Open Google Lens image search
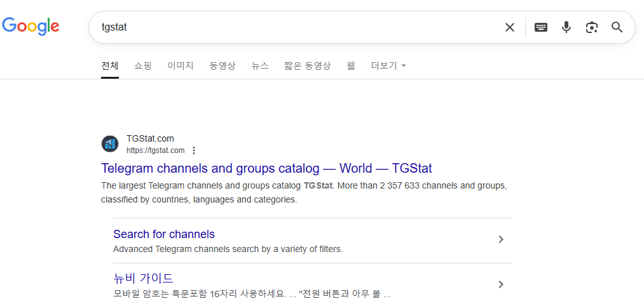Image resolution: width=644 pixels, height=306 pixels. click(591, 27)
